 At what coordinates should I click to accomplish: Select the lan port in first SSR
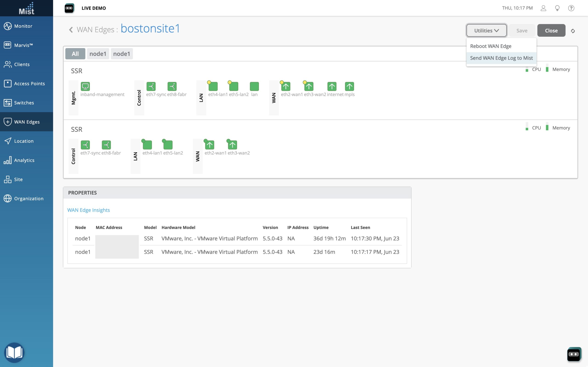pos(254,86)
